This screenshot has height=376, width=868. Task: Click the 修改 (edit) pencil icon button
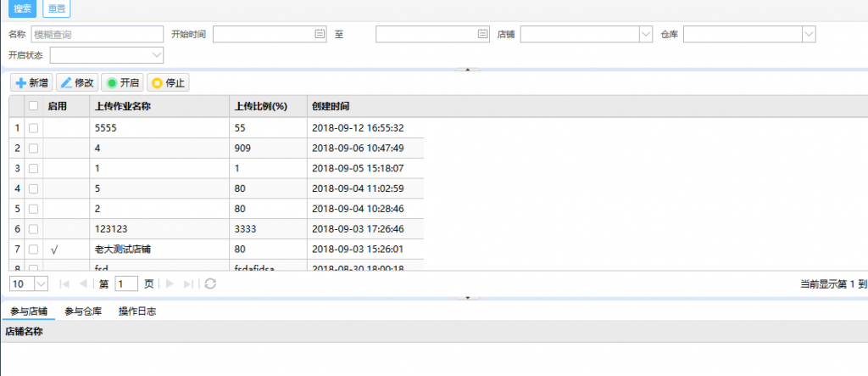pos(77,83)
